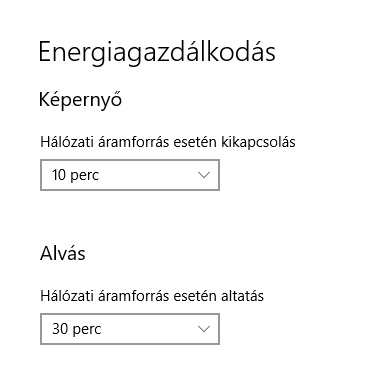The width and height of the screenshot is (366, 391).
Task: Expand the combo box under Alvás
Action: [130, 329]
